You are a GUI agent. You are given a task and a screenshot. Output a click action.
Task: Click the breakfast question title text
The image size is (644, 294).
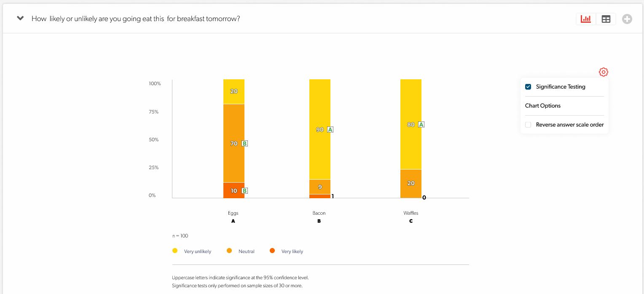(136, 19)
